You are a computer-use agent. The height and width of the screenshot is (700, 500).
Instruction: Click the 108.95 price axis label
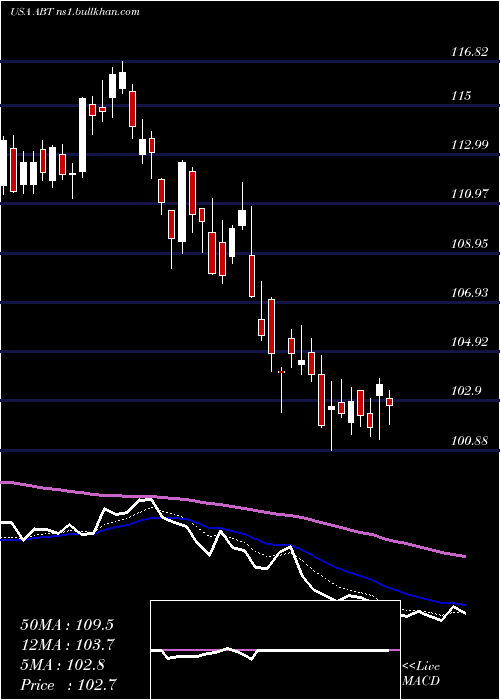pos(469,244)
